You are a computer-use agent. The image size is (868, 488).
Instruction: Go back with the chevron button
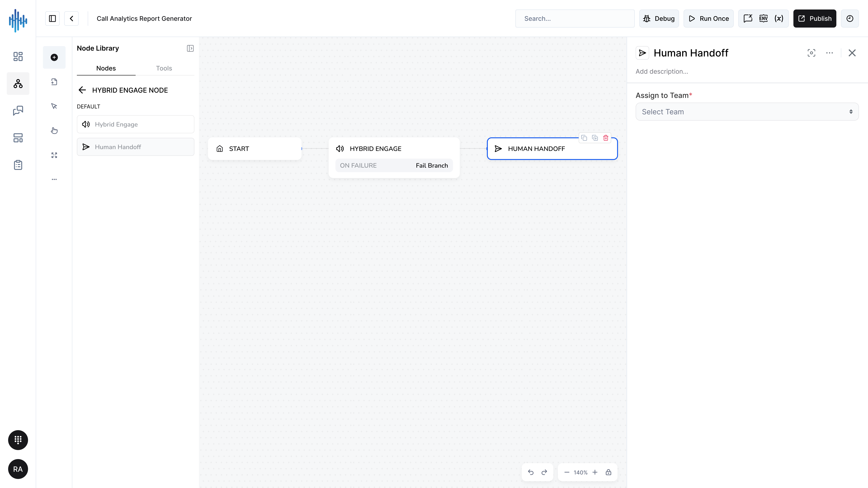pos(71,19)
